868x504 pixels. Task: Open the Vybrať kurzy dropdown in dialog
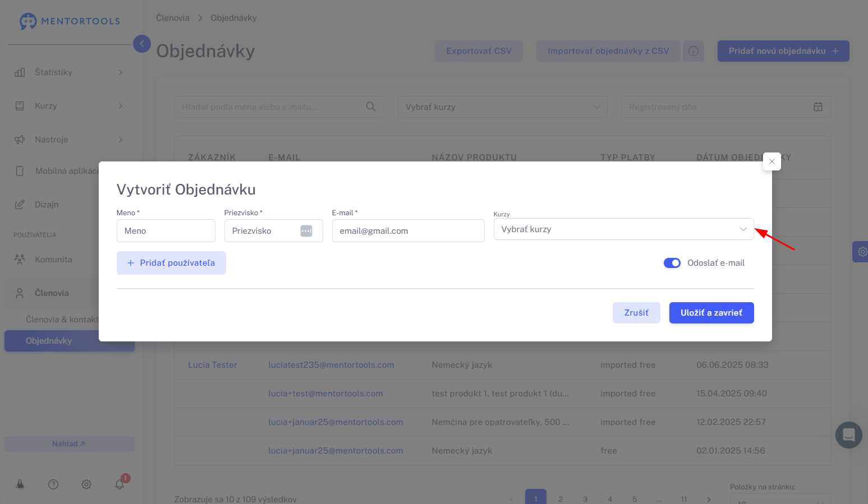(623, 229)
